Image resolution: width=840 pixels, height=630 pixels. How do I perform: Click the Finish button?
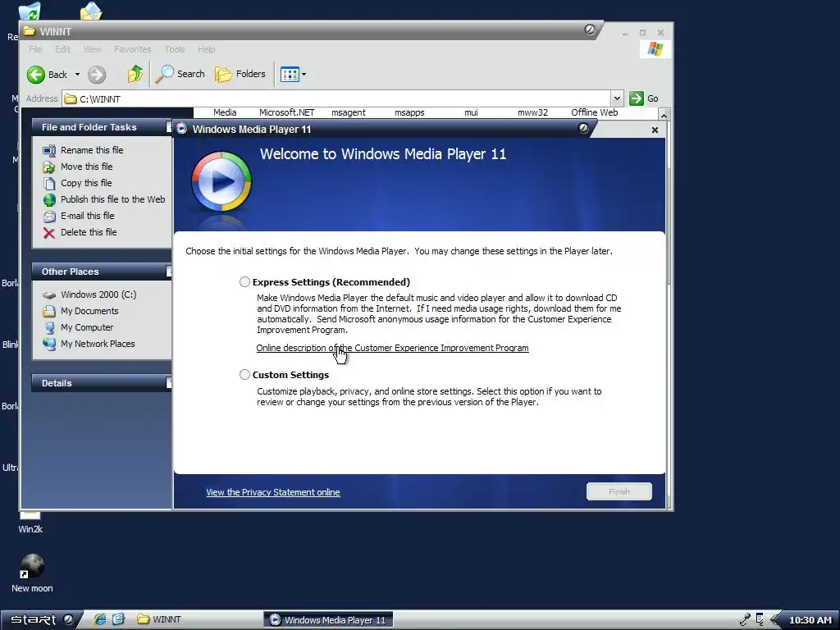click(619, 492)
